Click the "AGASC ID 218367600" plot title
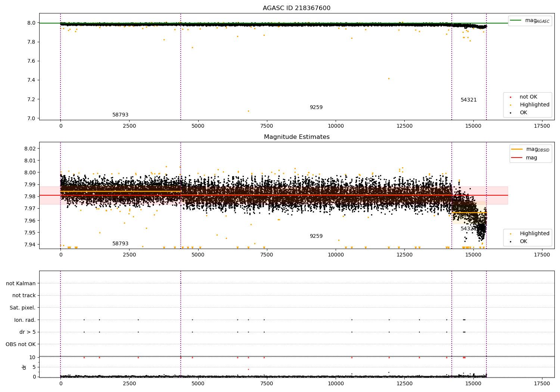The height and width of the screenshot is (392, 560). tap(296, 8)
